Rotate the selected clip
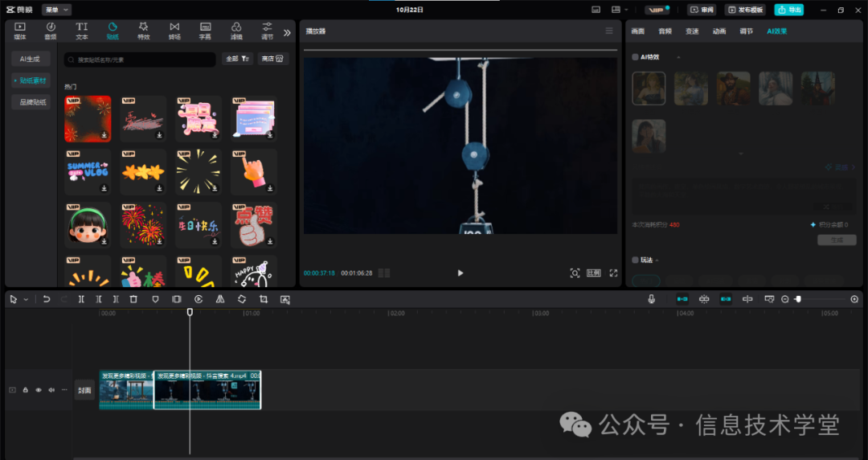This screenshot has width=868, height=460. [x=242, y=299]
